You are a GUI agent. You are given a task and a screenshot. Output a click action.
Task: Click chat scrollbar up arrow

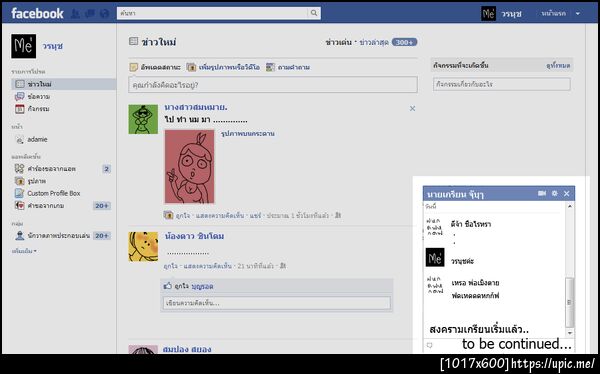tap(570, 206)
